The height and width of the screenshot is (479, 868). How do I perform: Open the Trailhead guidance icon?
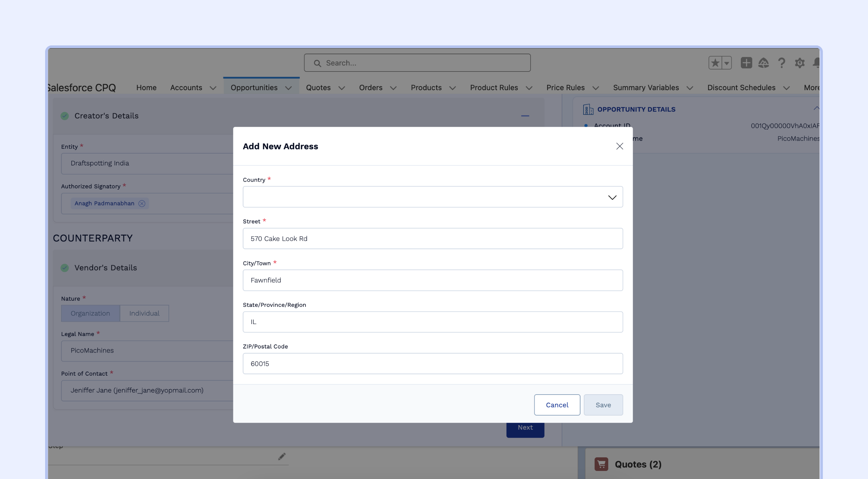(x=764, y=63)
